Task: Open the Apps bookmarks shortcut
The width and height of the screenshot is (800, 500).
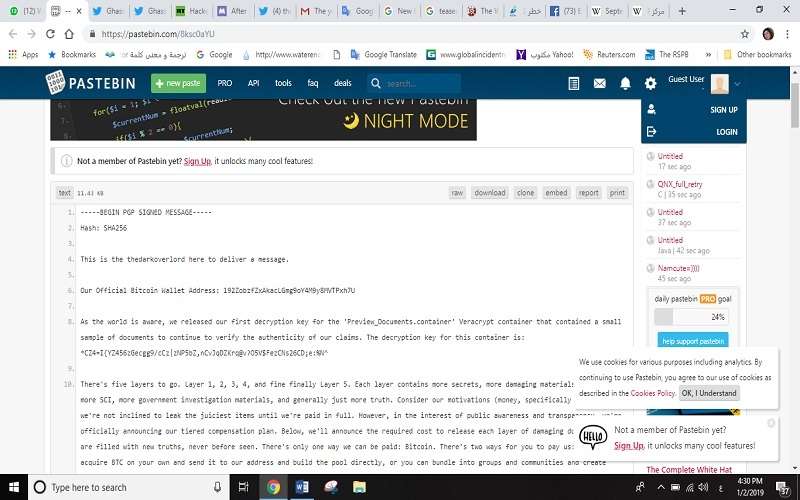Action: [x=23, y=54]
